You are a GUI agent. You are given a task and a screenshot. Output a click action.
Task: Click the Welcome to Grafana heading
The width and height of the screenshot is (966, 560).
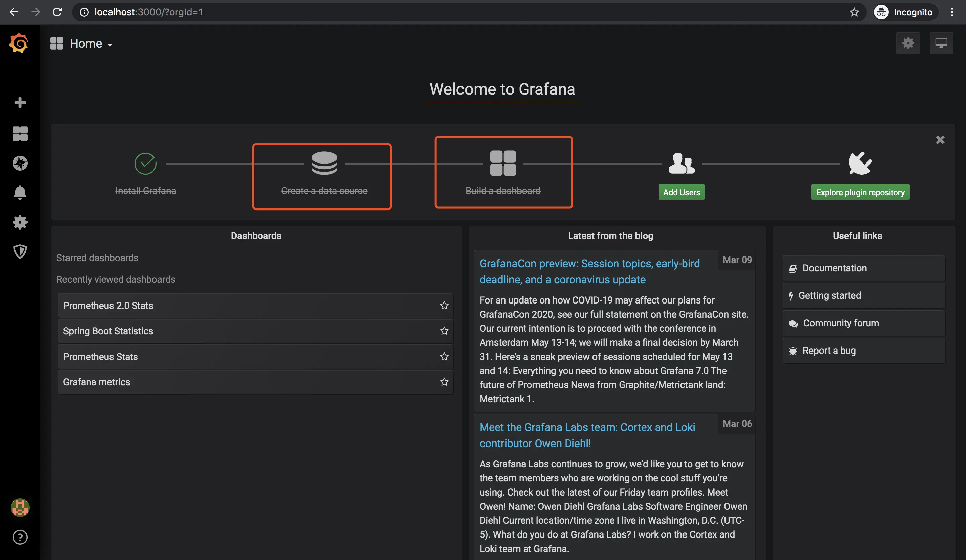[502, 89]
